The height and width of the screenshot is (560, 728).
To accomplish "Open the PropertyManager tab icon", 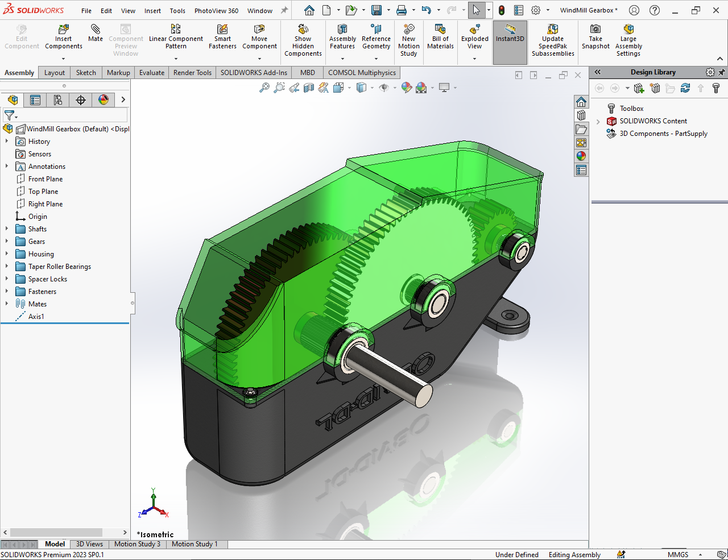I will (x=35, y=100).
